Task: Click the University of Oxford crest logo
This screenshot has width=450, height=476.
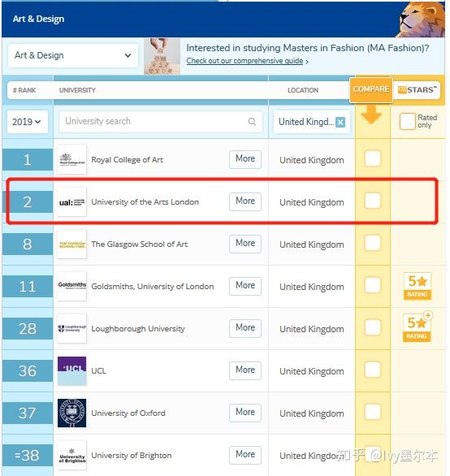Action: pos(72,413)
